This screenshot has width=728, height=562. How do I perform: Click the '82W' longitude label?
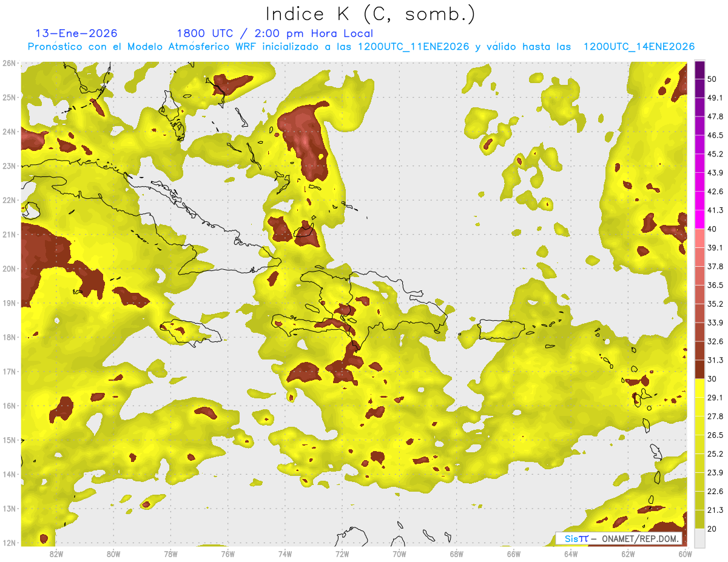pyautogui.click(x=56, y=554)
